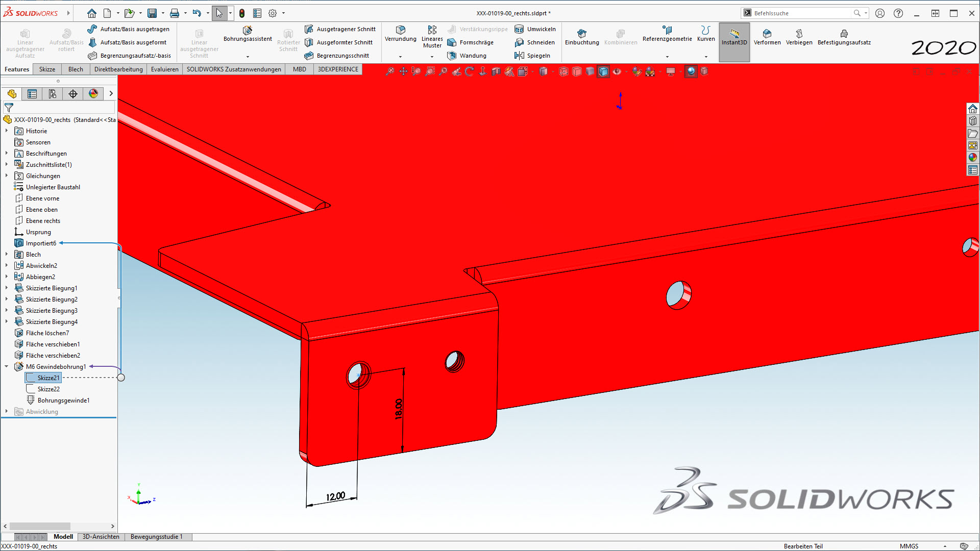Click Ausgetragener Schnitt command
Screen dimensions: 980x551
pyautogui.click(x=340, y=29)
